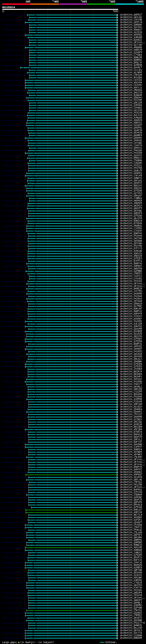Click the alignment bar for UniRef100_Q0U9C7
Image resolution: width=146 pixels, height=644 pixels.
69,67
